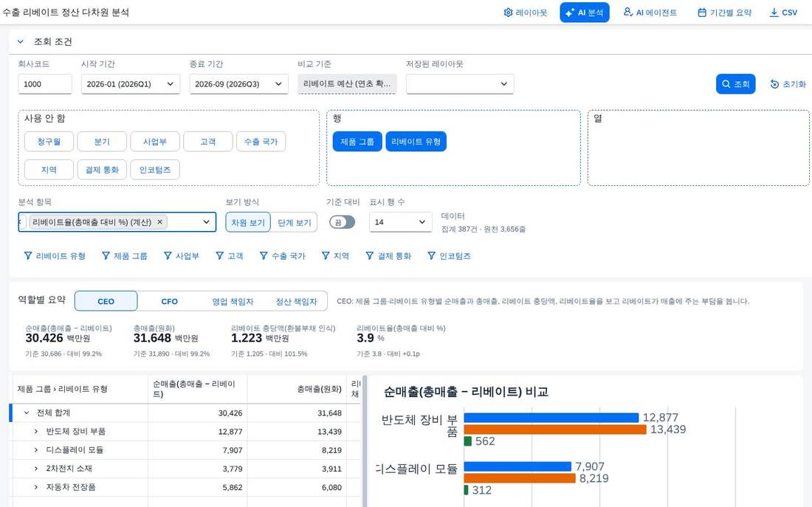This screenshot has width=812, height=507.
Task: Collapse the 조회 조건 section
Action: (20, 41)
